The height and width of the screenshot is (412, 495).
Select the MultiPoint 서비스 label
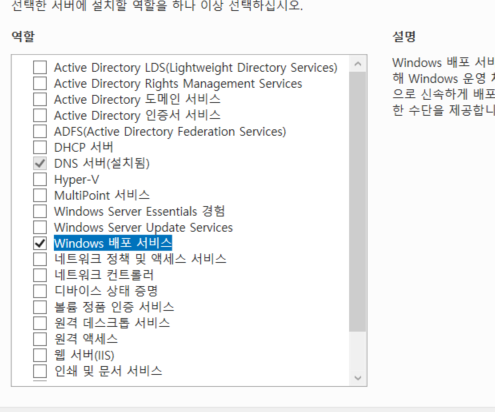(x=102, y=195)
